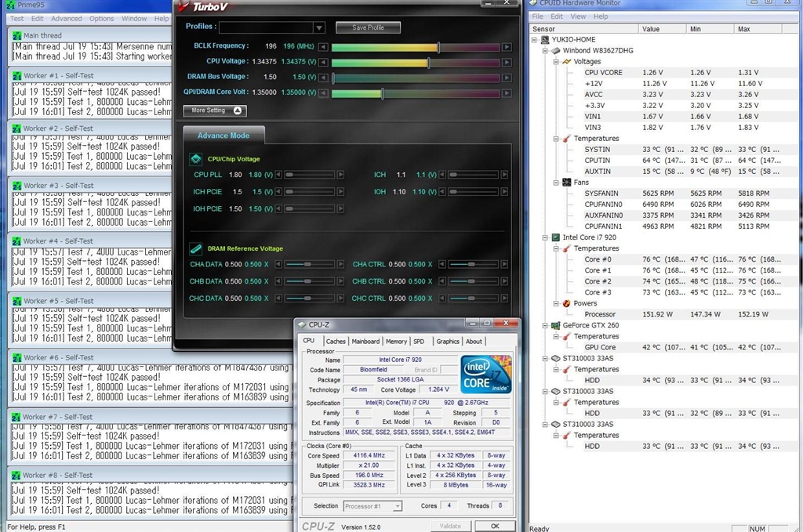Screen dimensions: 803x532
Task: Click Worker #8 Self-Test window icon
Action: [16, 476]
